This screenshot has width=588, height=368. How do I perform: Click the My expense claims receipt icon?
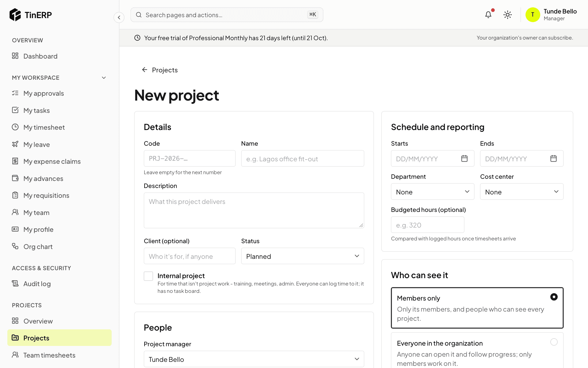pos(15,161)
